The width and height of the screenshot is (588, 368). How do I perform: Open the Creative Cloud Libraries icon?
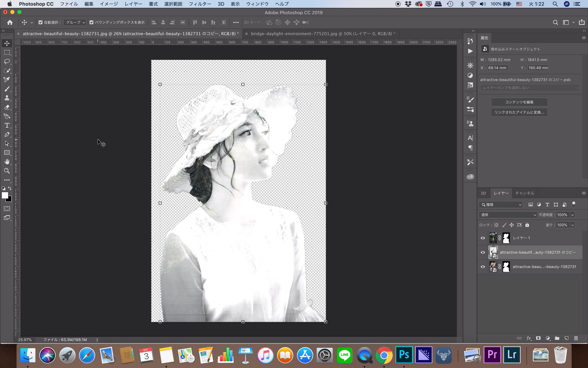pos(470,177)
